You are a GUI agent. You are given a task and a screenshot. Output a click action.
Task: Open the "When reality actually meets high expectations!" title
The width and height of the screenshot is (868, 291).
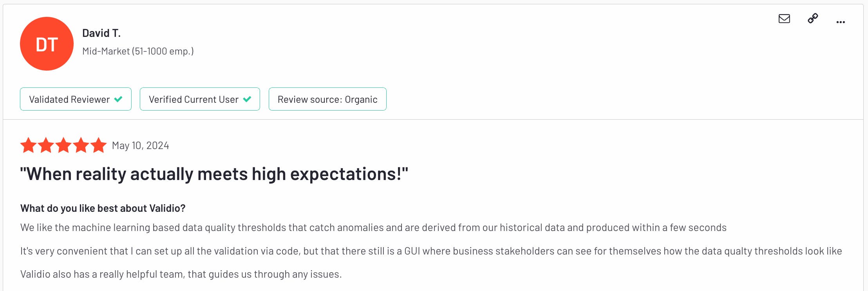click(214, 174)
